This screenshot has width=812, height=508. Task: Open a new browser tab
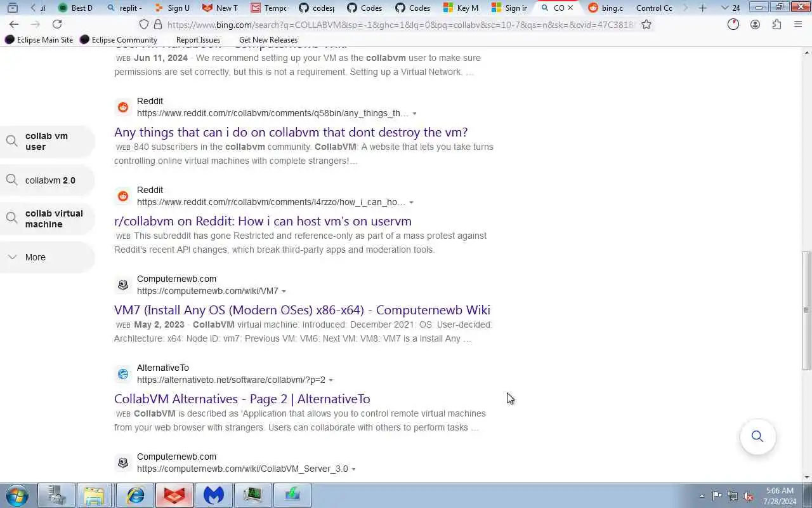(702, 8)
